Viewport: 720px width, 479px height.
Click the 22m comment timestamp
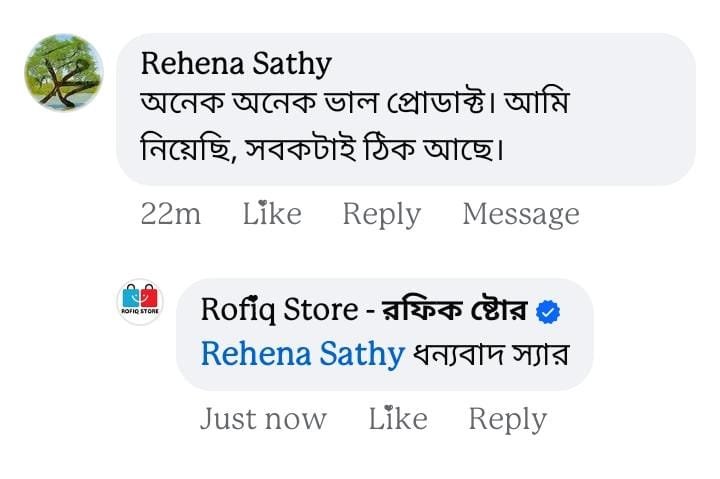coord(171,214)
